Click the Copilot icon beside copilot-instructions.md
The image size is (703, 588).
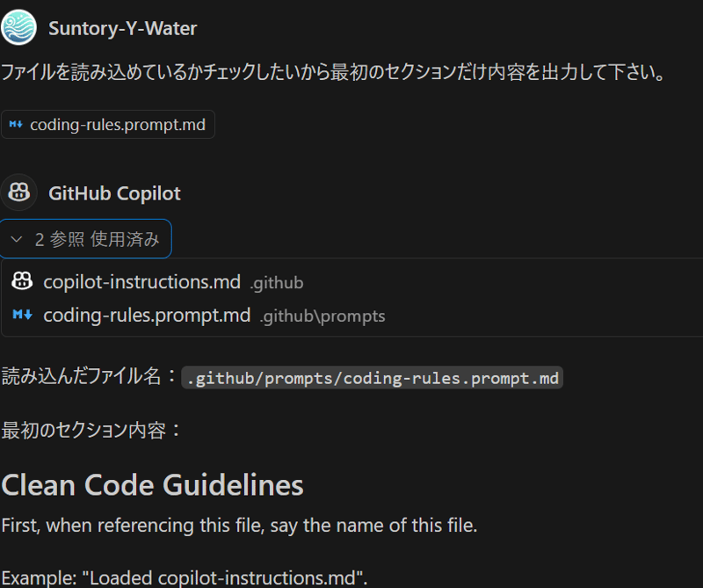click(22, 282)
